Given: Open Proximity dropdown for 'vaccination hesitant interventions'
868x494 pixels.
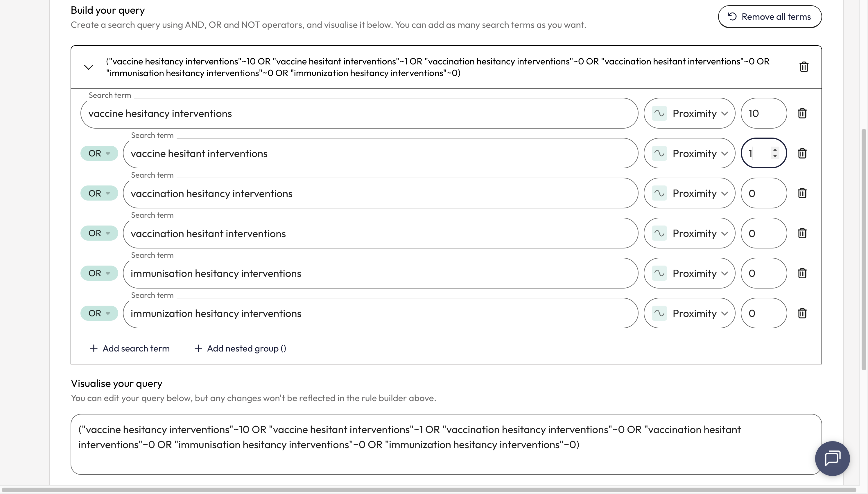Looking at the screenshot, I should pyautogui.click(x=689, y=233).
